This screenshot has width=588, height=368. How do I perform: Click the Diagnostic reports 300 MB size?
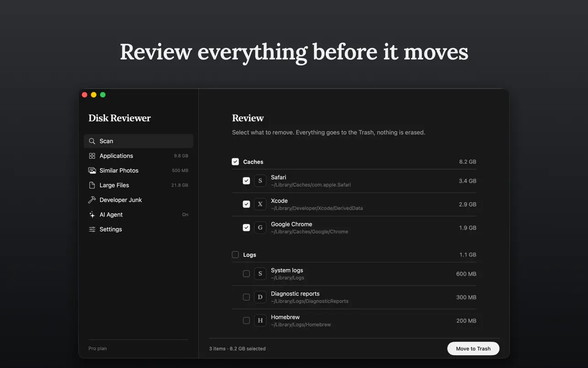(x=466, y=297)
